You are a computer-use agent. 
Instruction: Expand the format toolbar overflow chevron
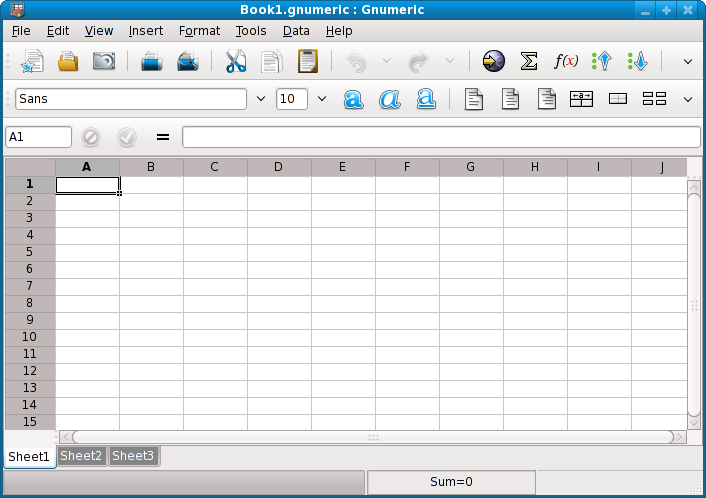(x=688, y=99)
